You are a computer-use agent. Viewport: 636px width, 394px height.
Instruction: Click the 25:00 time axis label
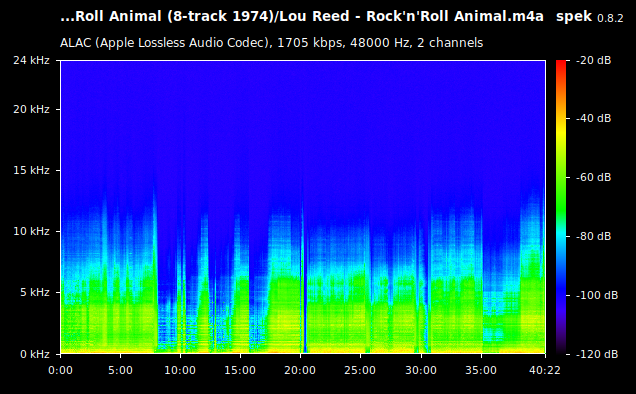(360, 370)
